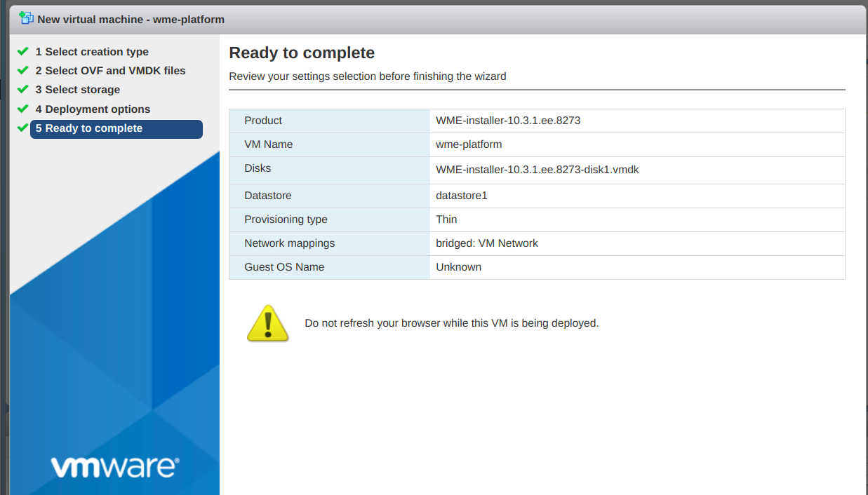Jump to step 4 Deployment options
Image resolution: width=868 pixels, height=495 pixels.
click(x=93, y=109)
